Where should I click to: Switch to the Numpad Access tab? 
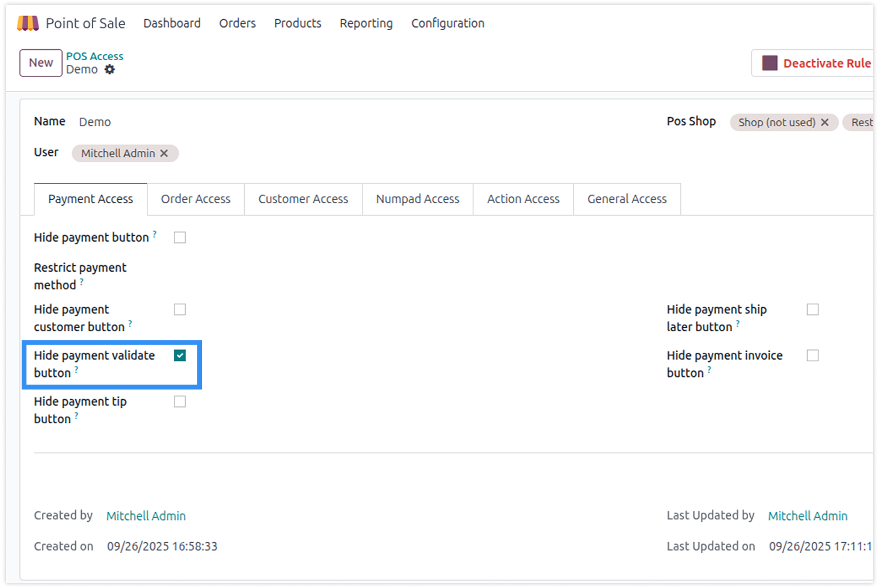coord(417,199)
